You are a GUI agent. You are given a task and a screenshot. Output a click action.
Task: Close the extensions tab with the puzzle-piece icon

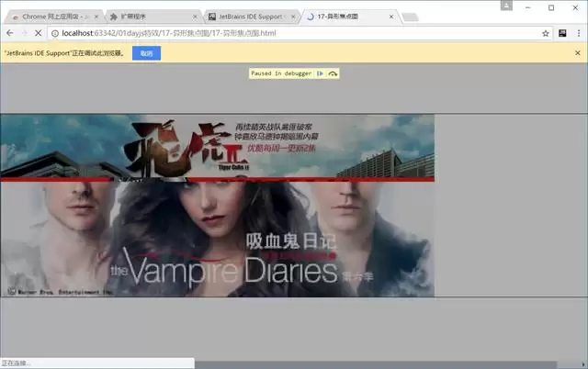[x=195, y=17]
